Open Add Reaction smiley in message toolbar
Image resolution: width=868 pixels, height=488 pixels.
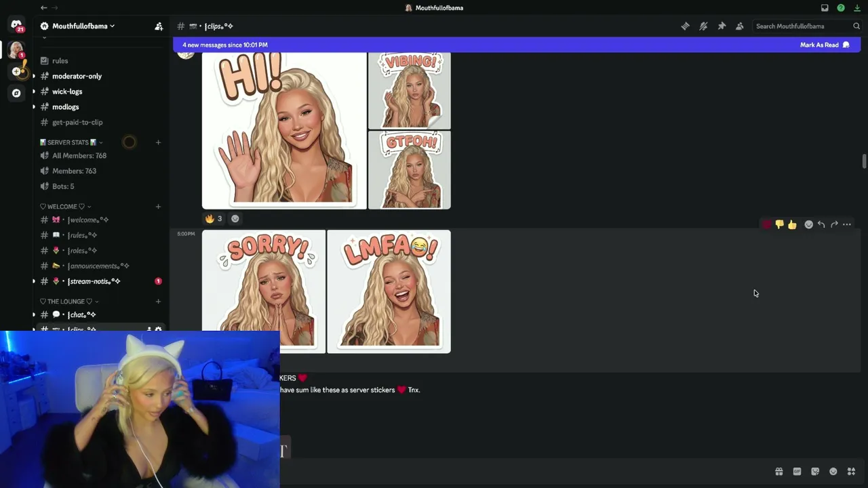(808, 224)
